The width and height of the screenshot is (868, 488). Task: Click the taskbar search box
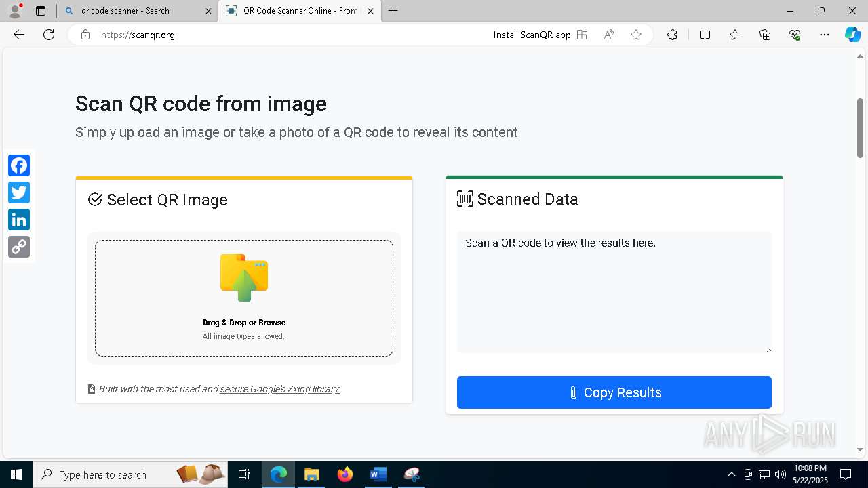coord(131,474)
